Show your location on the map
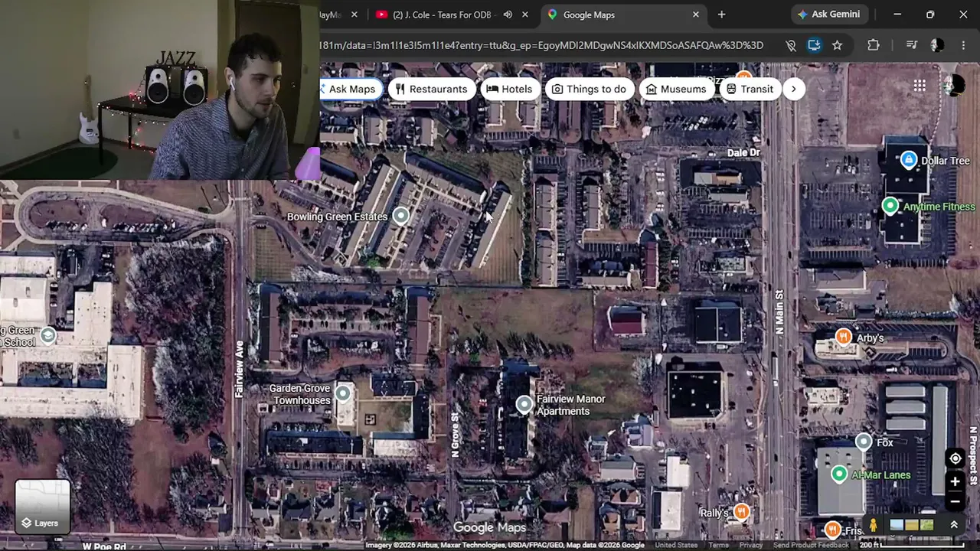 [955, 459]
